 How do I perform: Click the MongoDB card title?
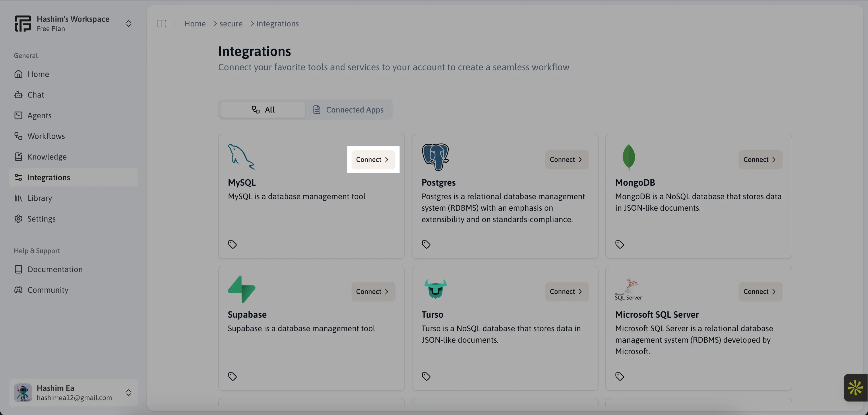pos(635,183)
